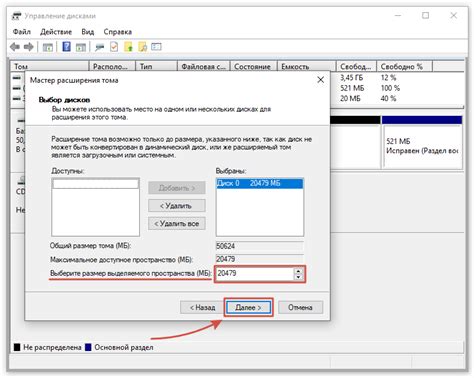The height and width of the screenshot is (378, 474).
Task: Click the yellow folder with green arrow icon
Action: tap(128, 47)
